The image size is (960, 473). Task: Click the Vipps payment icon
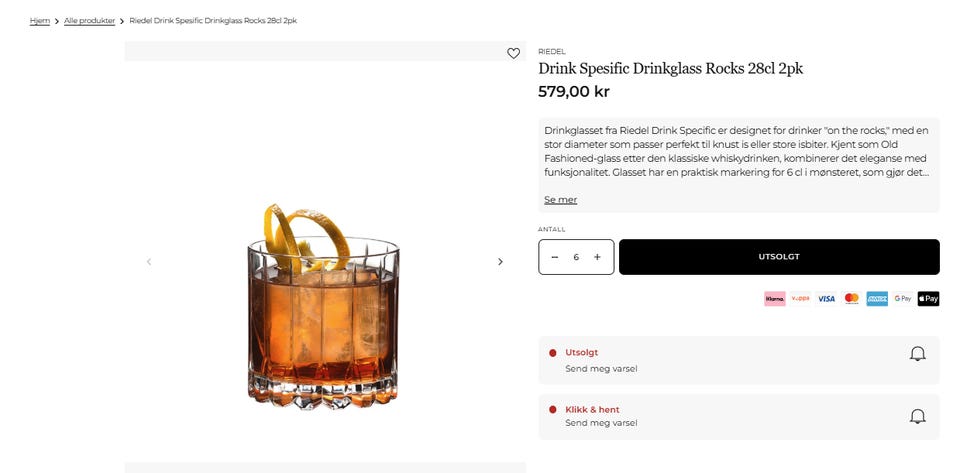(800, 299)
